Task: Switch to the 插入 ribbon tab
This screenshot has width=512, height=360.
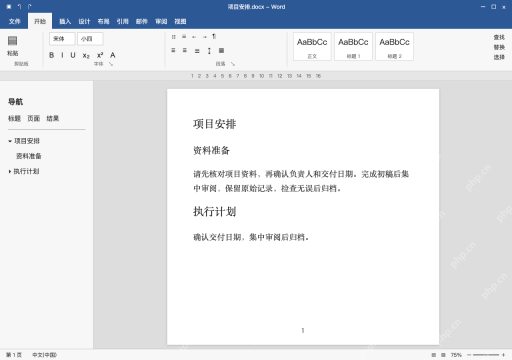Action: click(x=65, y=21)
